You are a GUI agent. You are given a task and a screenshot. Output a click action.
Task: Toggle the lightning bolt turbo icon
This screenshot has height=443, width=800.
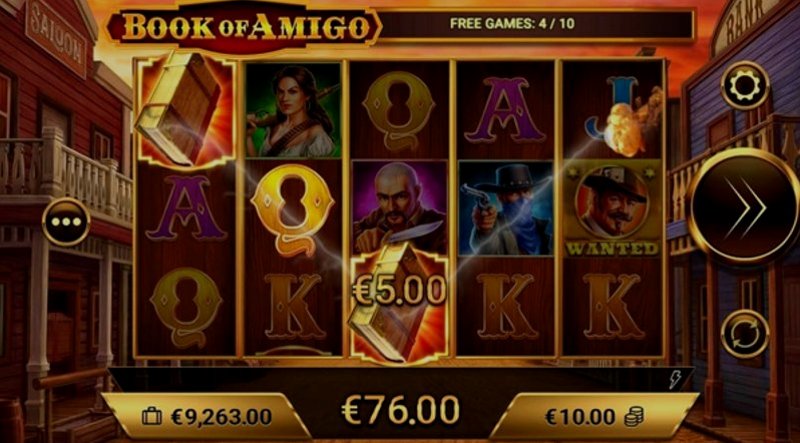(x=674, y=380)
